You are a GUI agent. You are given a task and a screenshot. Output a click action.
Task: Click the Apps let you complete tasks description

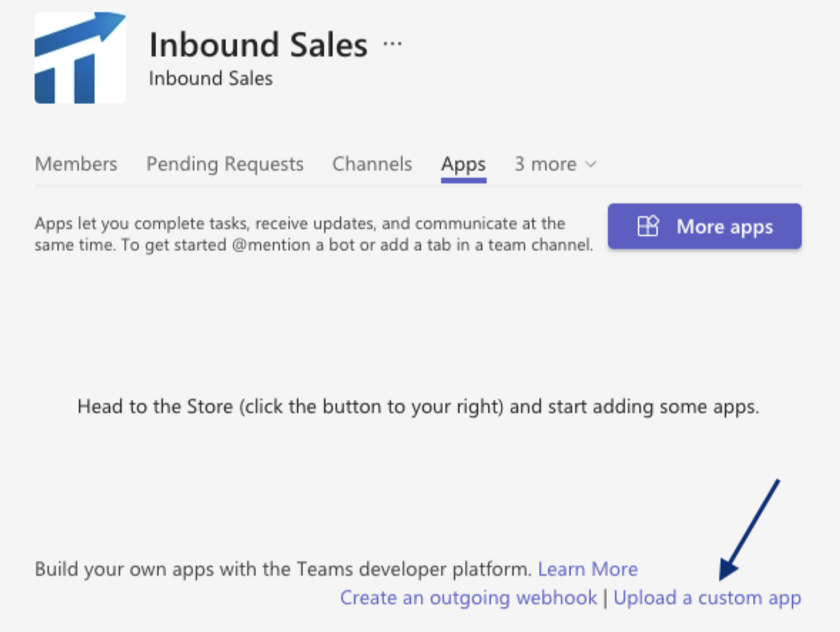pyautogui.click(x=314, y=234)
